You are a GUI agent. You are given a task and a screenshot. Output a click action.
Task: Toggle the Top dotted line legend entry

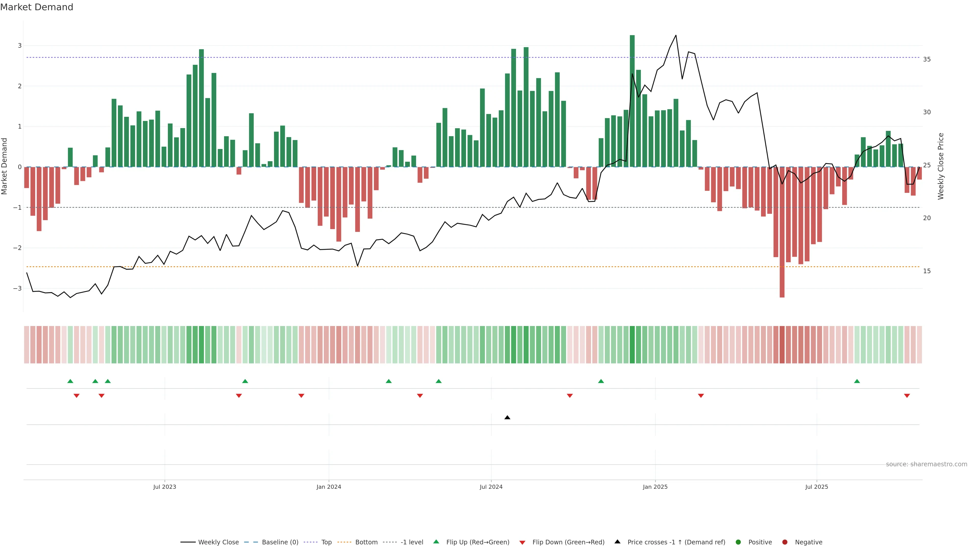click(x=326, y=542)
